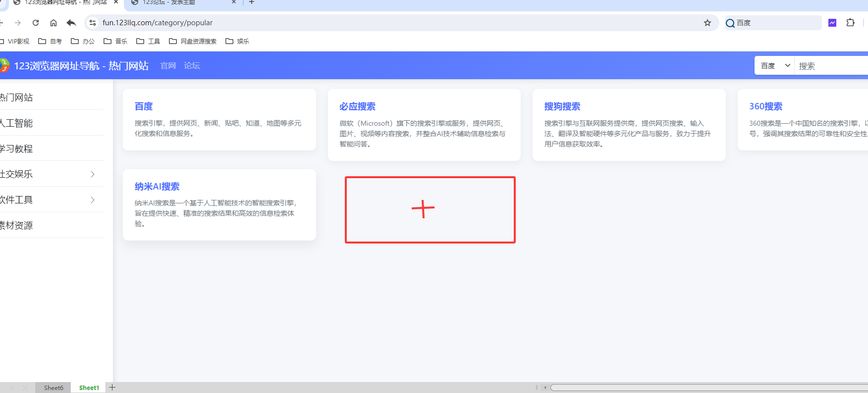
Task: Add a new sheet with plus icon
Action: click(112, 388)
